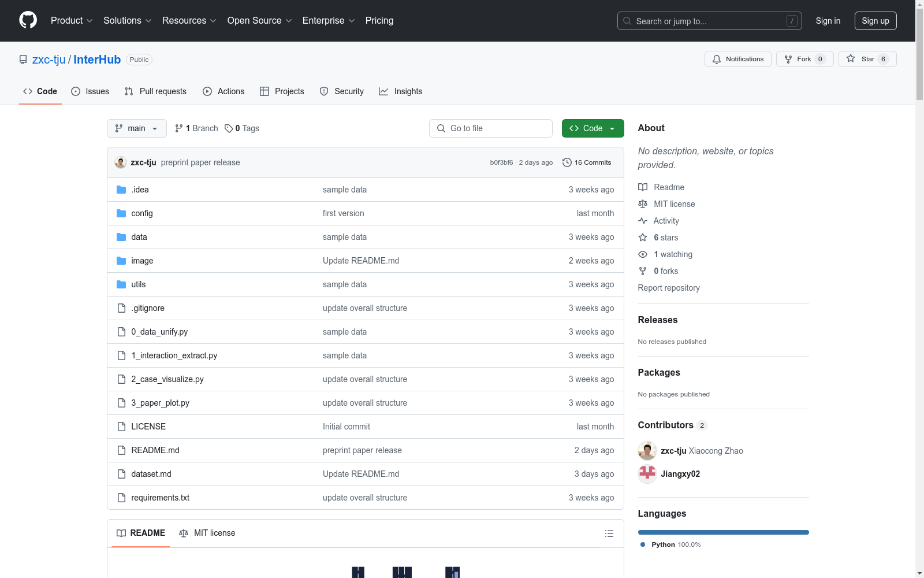Click the blue Python language dot
This screenshot has height=578, width=924.
[643, 544]
